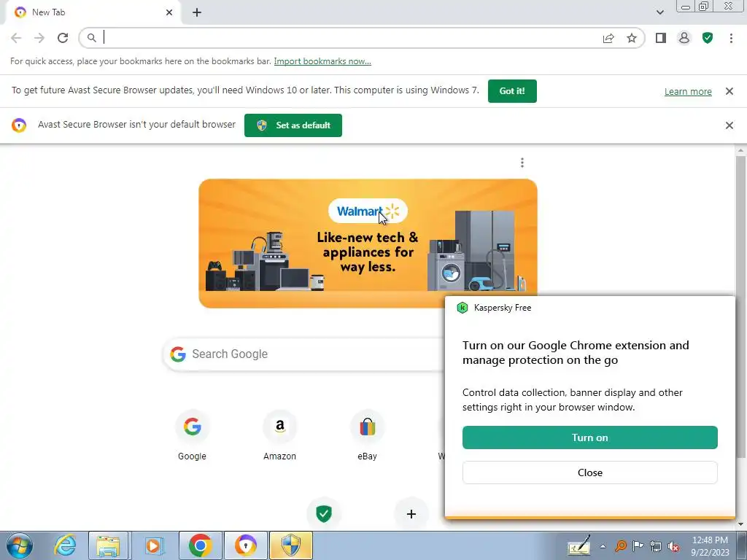Click the Set as default button
The image size is (747, 560).
[x=293, y=125]
